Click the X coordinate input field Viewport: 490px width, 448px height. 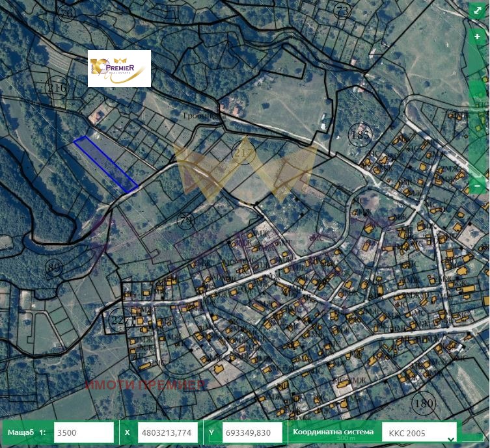click(x=167, y=432)
